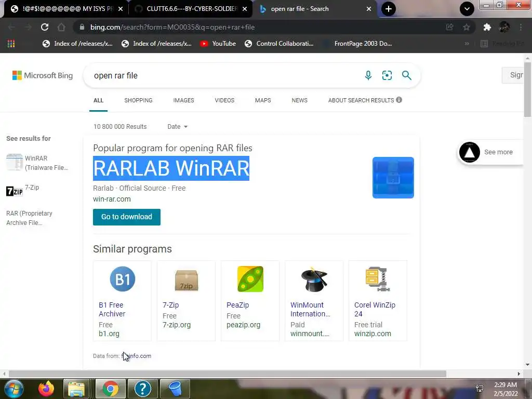Screen dimensions: 532x399
Task: Select the SHOPPING search tab
Action: (x=138, y=100)
